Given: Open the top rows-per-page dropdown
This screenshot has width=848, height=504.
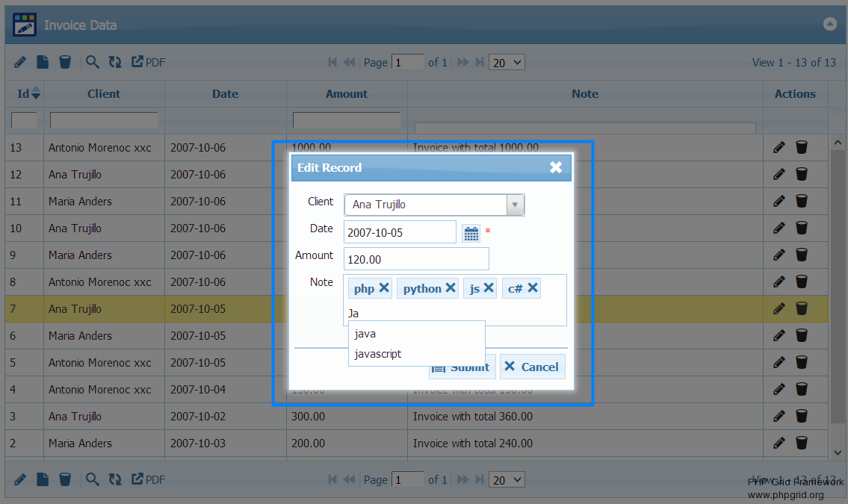Looking at the screenshot, I should 507,63.
